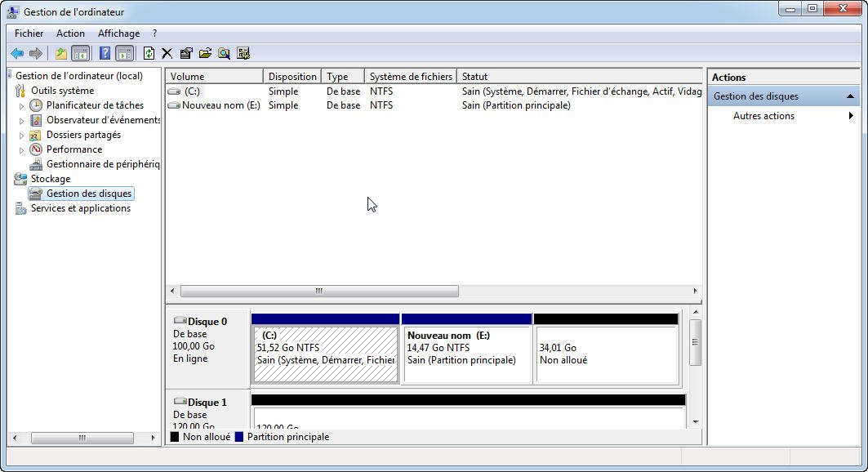868x472 pixels.
Task: Click the disk view scroll down arrow
Action: click(x=696, y=421)
